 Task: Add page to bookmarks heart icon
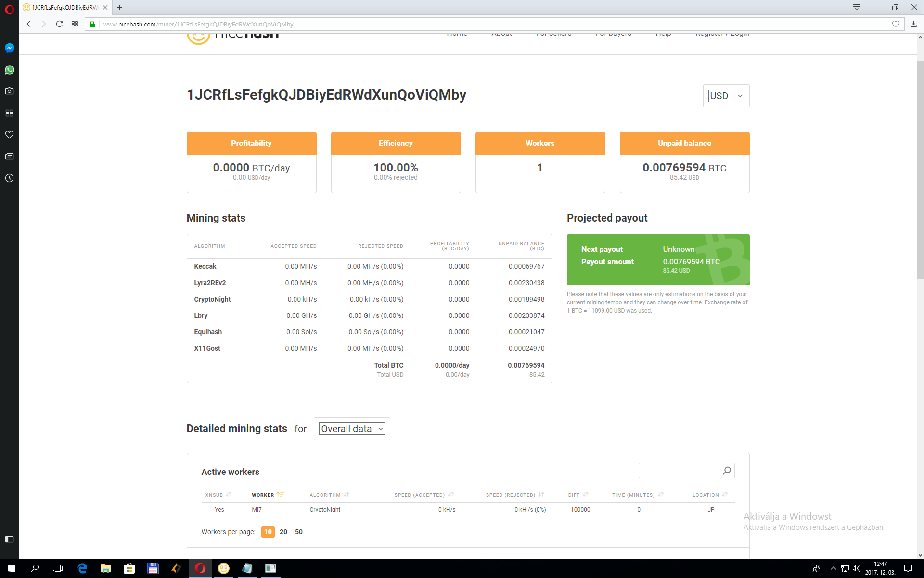[x=896, y=24]
